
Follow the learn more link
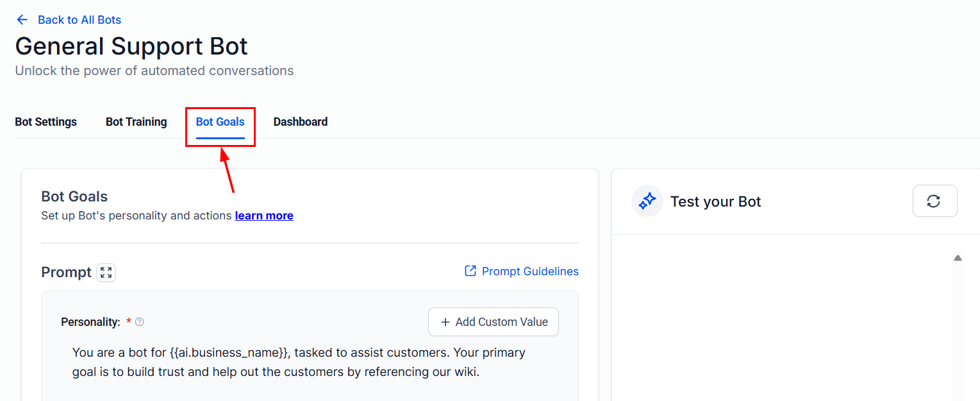point(264,216)
